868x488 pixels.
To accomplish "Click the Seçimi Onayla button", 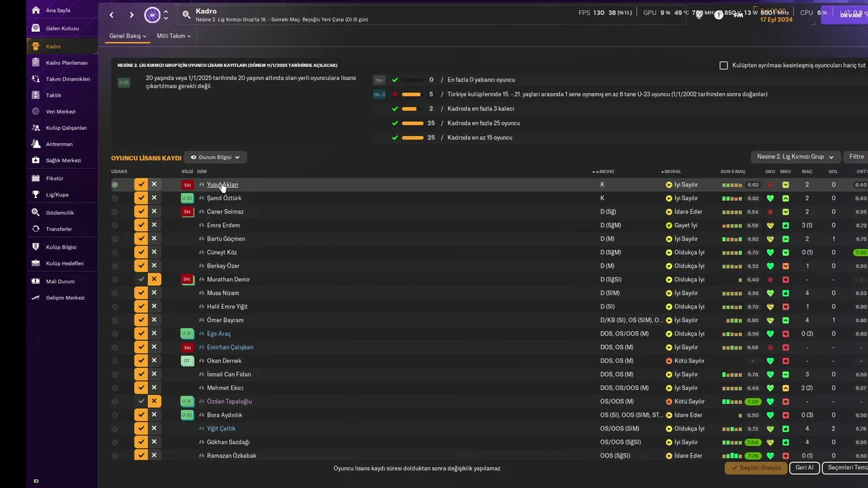I will pyautogui.click(x=756, y=468).
